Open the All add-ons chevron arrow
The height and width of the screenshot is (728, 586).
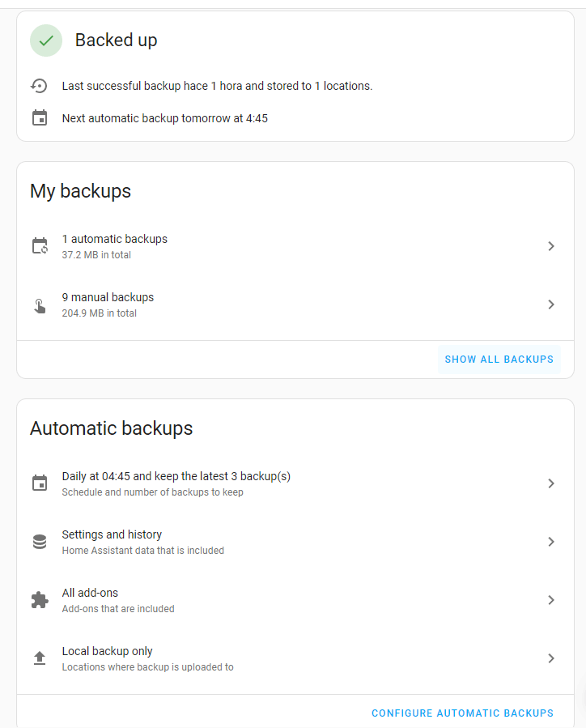point(550,600)
